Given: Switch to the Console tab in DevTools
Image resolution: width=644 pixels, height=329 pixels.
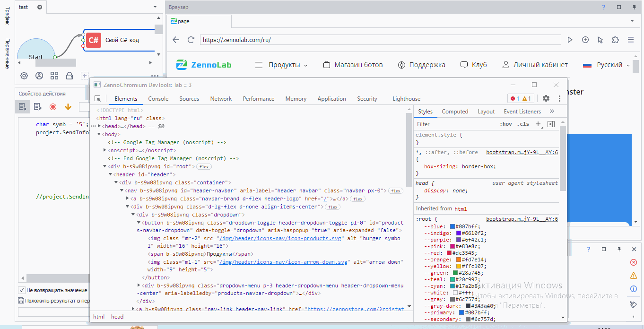Looking at the screenshot, I should click(x=158, y=99).
